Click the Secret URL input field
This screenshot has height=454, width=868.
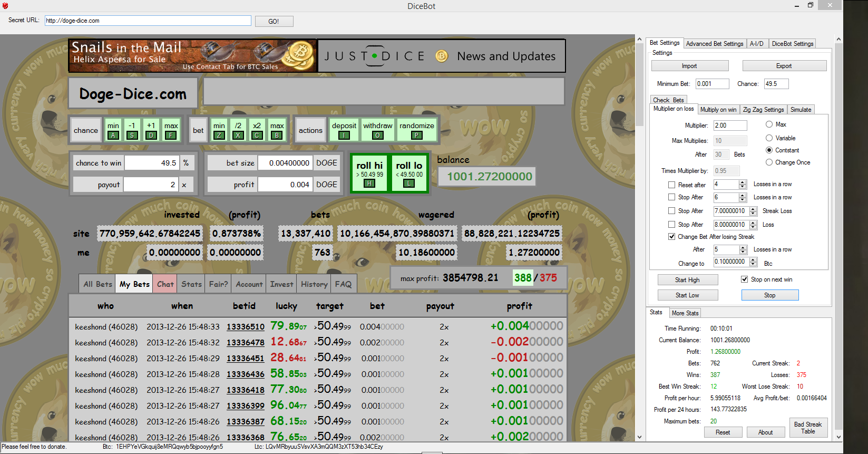[x=148, y=21]
